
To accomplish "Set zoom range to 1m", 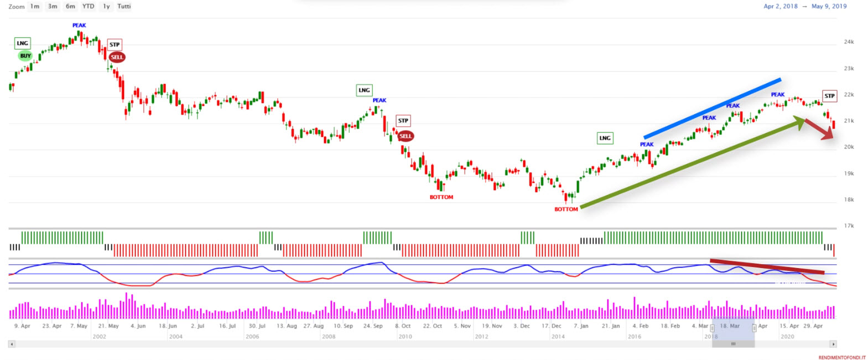I will coord(35,7).
